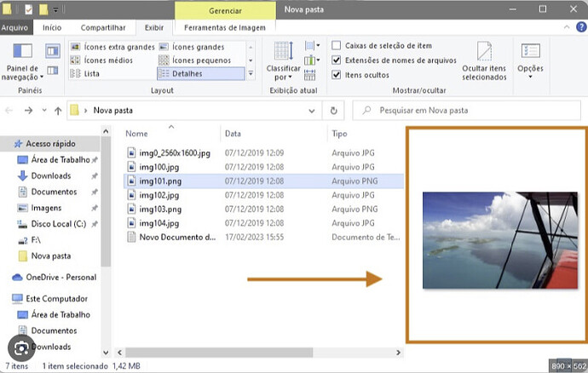The width and height of the screenshot is (588, 373).
Task: Click the up-directory arrow button
Action: 58,111
